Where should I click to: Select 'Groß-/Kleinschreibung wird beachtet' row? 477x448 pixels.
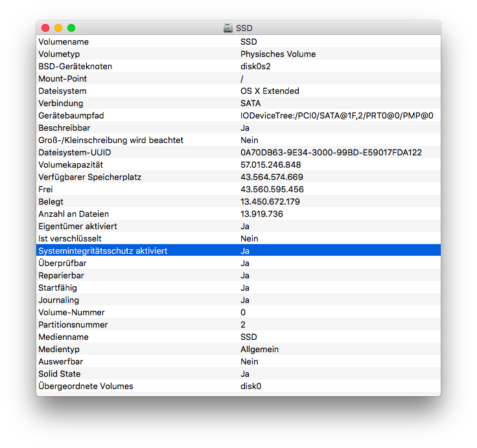point(111,140)
